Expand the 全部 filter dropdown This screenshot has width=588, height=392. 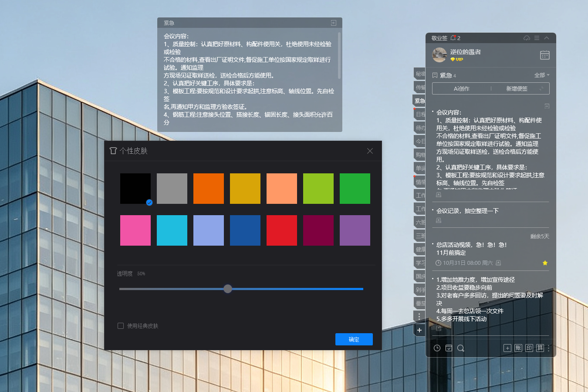(x=542, y=75)
